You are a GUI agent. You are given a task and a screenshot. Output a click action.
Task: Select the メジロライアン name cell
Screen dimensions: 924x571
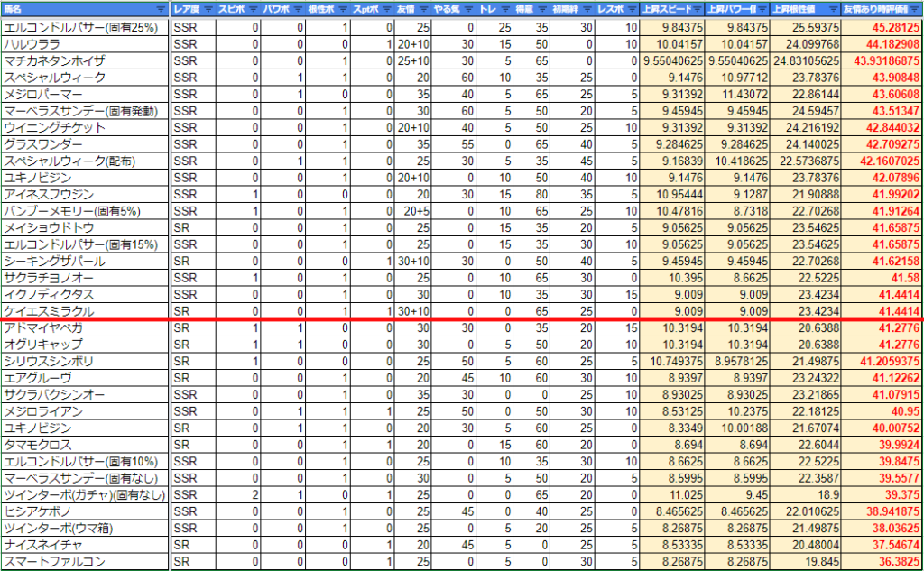(86, 411)
